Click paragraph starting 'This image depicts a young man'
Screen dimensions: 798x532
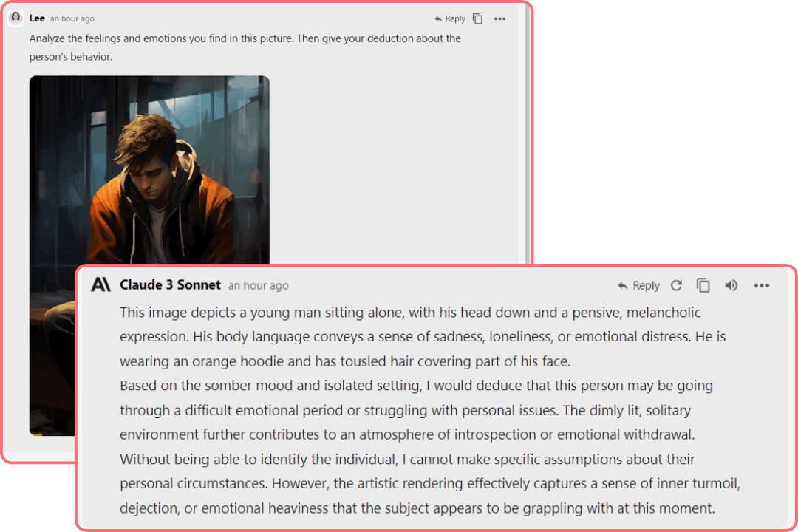(423, 337)
